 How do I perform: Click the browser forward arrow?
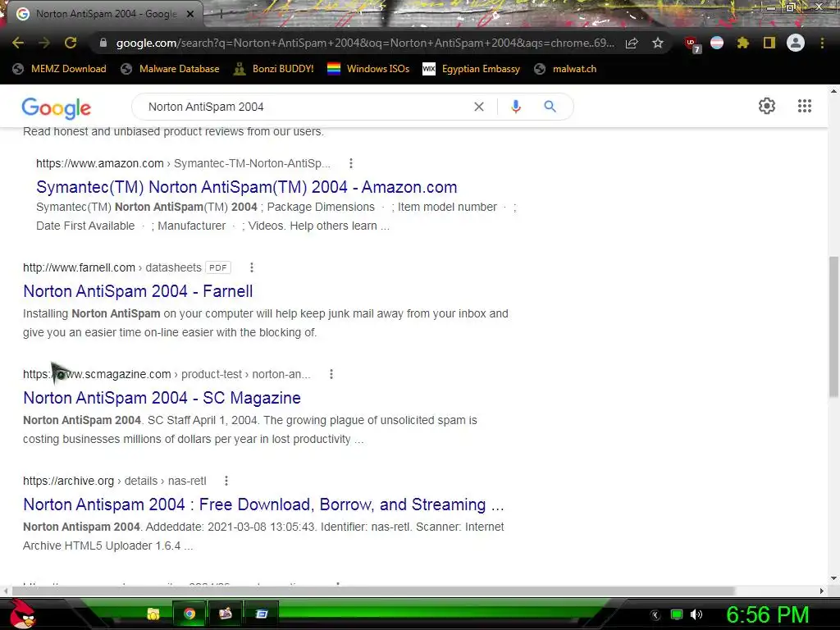tap(44, 43)
